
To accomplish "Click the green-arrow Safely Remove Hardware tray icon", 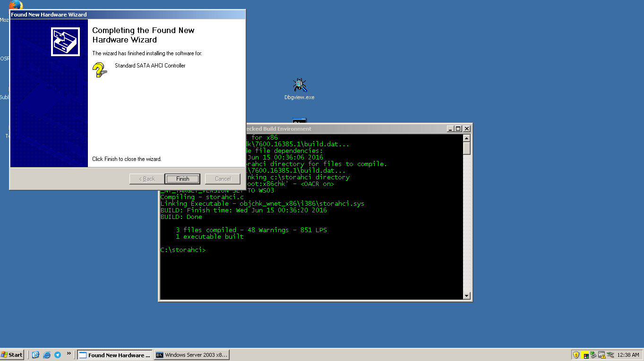I will click(593, 355).
